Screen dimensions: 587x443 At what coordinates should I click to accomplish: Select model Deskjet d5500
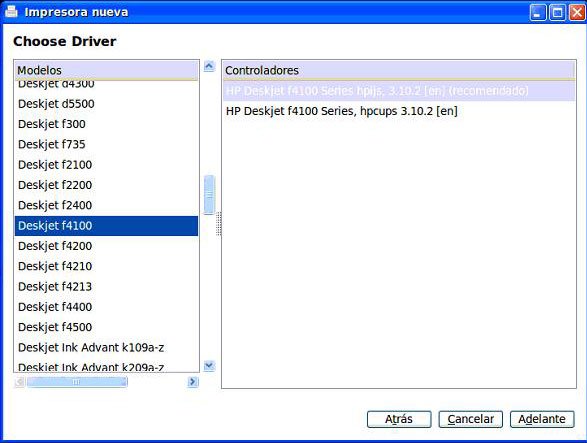click(x=106, y=104)
